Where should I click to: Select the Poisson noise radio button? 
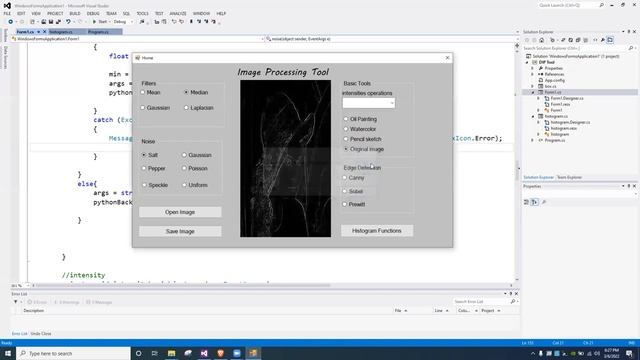tap(184, 168)
